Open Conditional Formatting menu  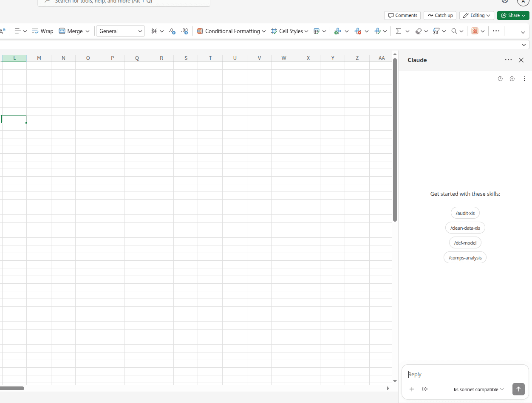(231, 31)
